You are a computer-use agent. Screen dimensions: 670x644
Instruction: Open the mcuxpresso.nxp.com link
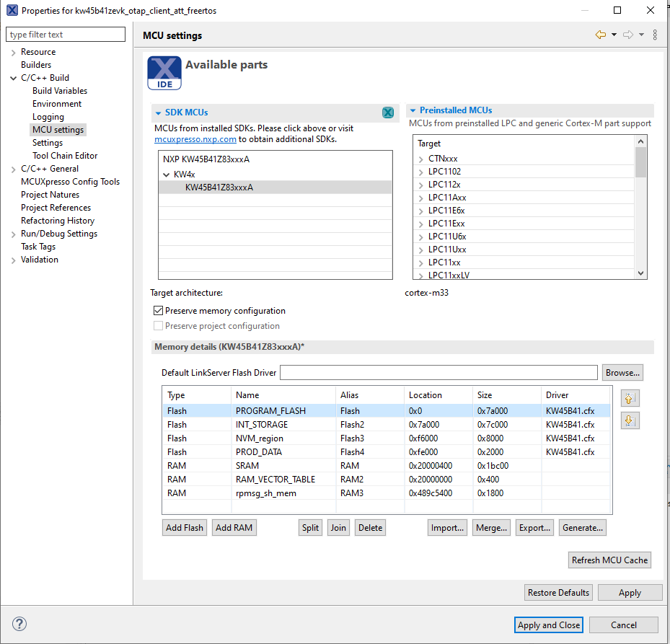tap(195, 139)
